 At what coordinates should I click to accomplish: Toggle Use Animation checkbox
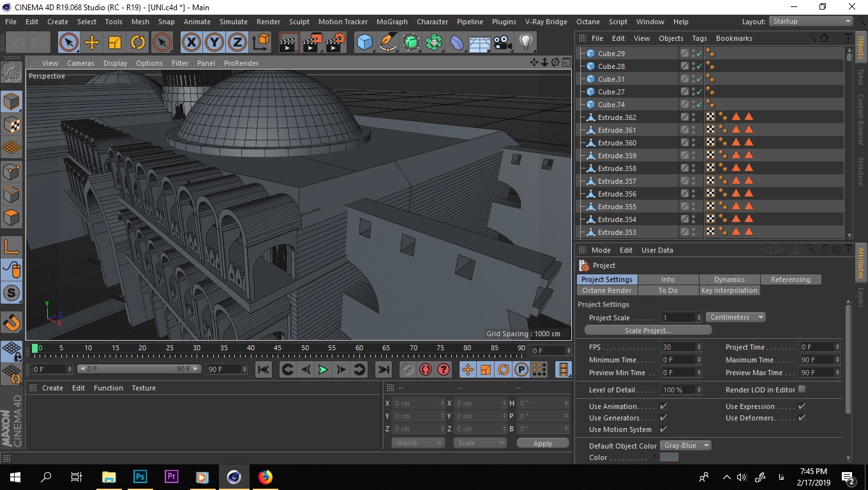[663, 406]
